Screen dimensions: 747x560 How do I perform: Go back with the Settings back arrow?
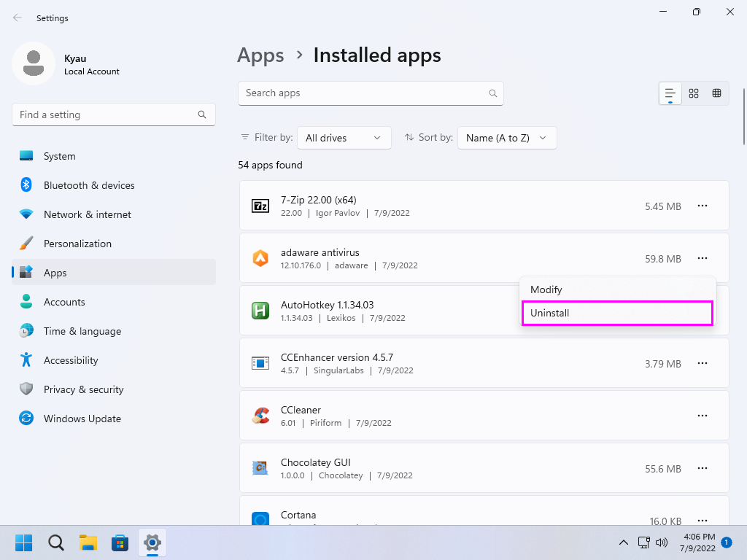coord(18,18)
